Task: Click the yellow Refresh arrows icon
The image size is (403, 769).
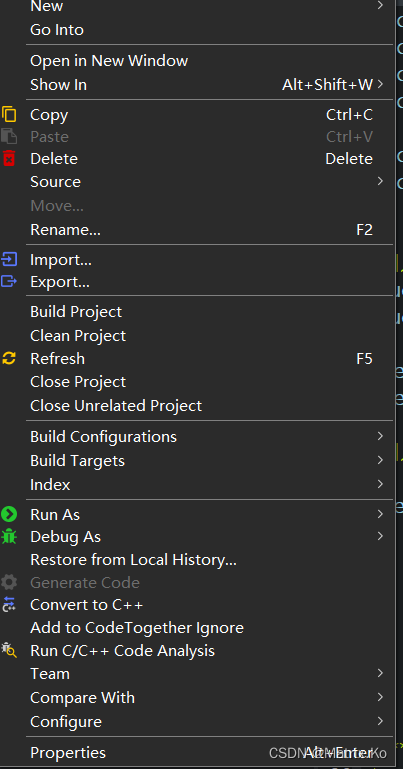Action: 9,359
